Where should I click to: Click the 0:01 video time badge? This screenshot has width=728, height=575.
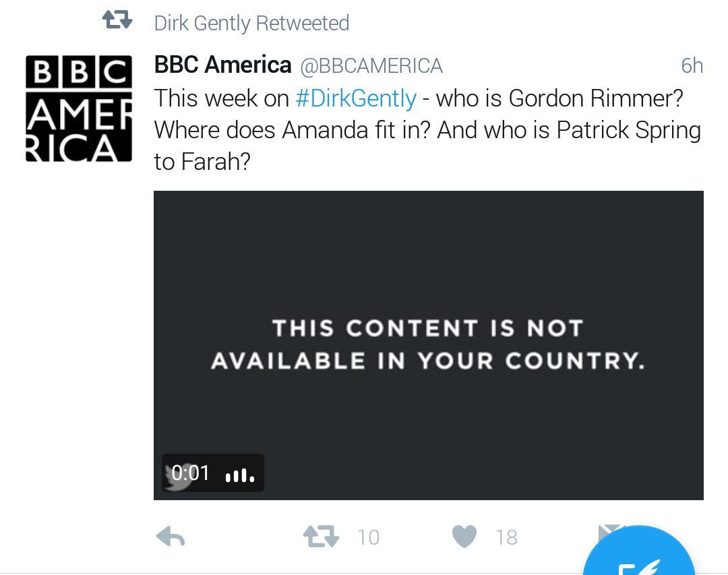coord(190,473)
